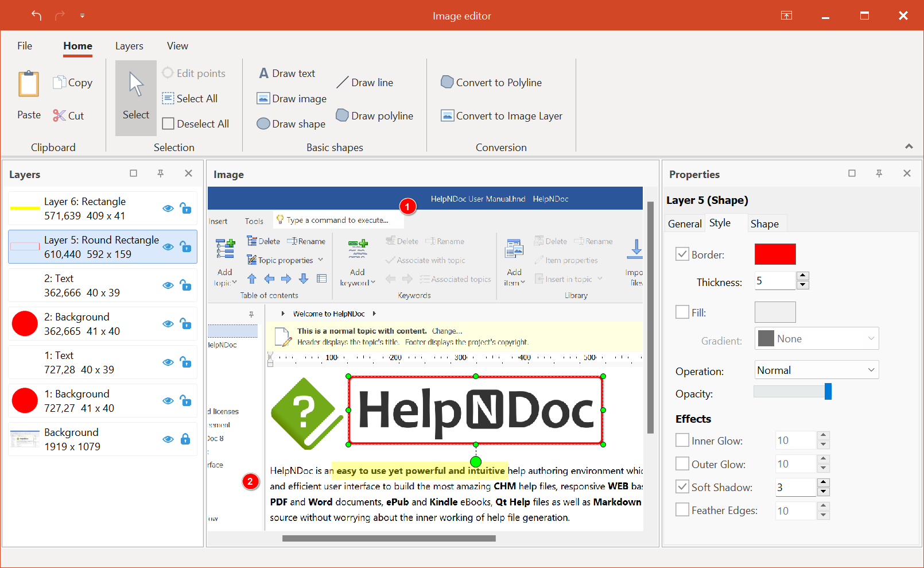Switch to the Home ribbon tab
Image resolution: width=924 pixels, height=568 pixels.
tap(77, 46)
